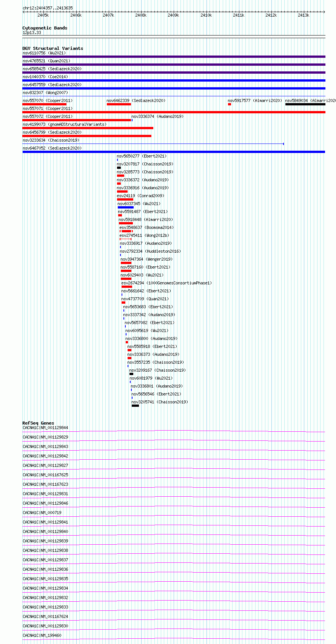Select the DGV Structural Variants track title
The width and height of the screenshot is (336, 644).
(x=53, y=48)
